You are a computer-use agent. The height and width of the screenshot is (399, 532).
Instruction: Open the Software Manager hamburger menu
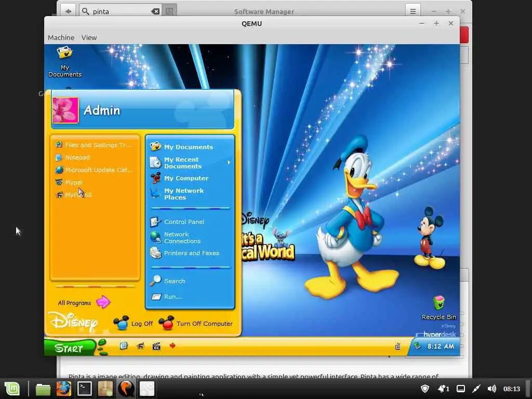point(413,11)
